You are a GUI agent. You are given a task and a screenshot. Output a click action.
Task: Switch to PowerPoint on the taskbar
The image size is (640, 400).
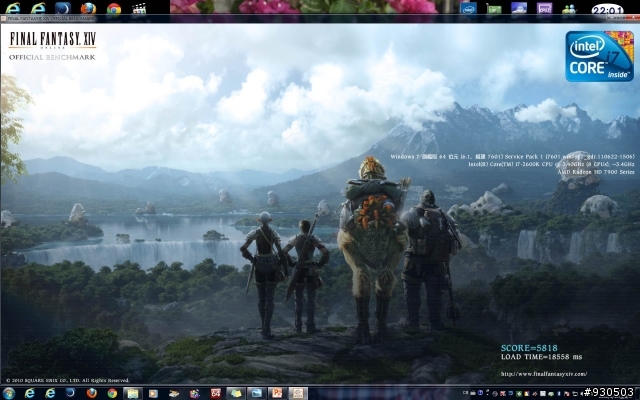(278, 393)
